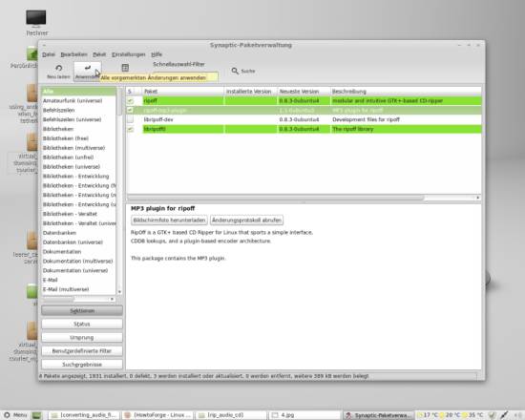The width and height of the screenshot is (525, 420).
Task: Open the Bearbeiten menu
Action: point(73,54)
